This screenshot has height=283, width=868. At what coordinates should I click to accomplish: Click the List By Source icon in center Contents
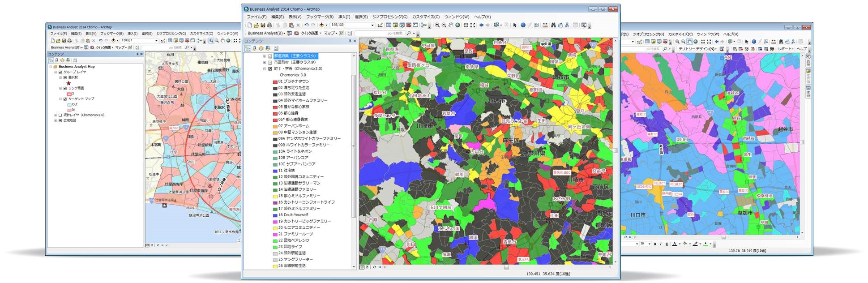[254, 48]
